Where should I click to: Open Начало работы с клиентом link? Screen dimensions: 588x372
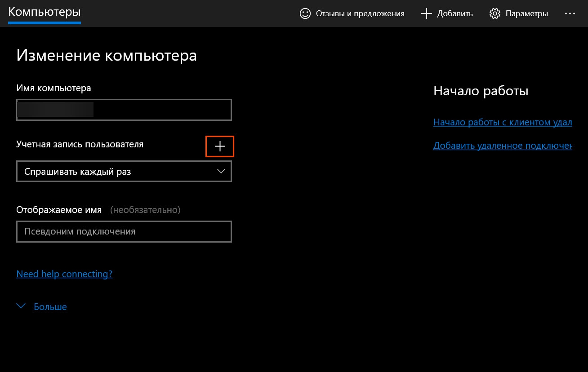pos(502,122)
